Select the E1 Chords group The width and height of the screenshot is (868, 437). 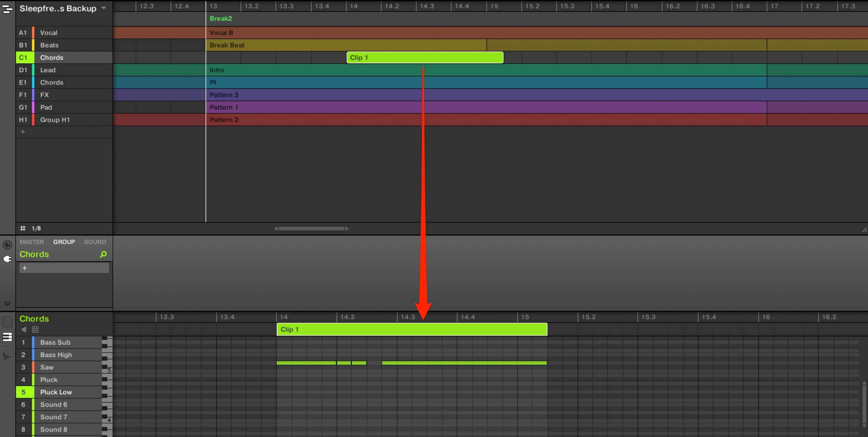pos(64,82)
